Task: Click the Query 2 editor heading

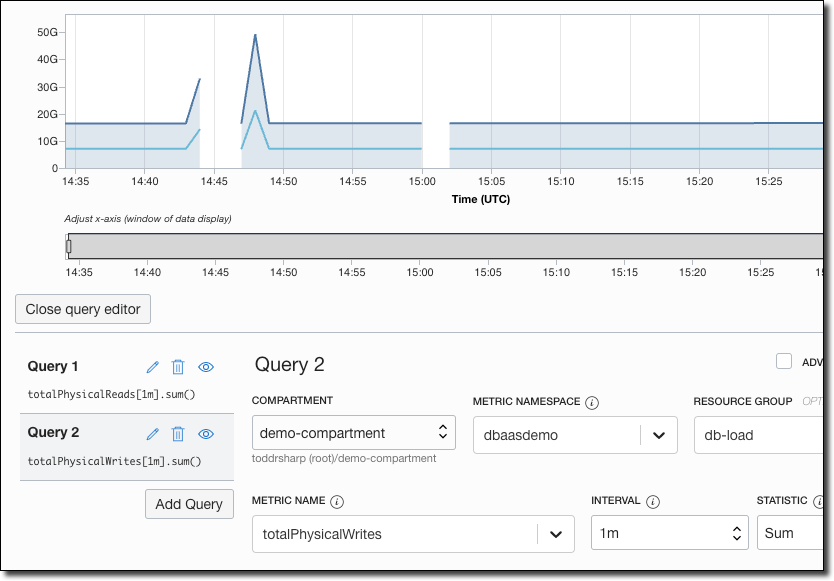Action: 289,365
